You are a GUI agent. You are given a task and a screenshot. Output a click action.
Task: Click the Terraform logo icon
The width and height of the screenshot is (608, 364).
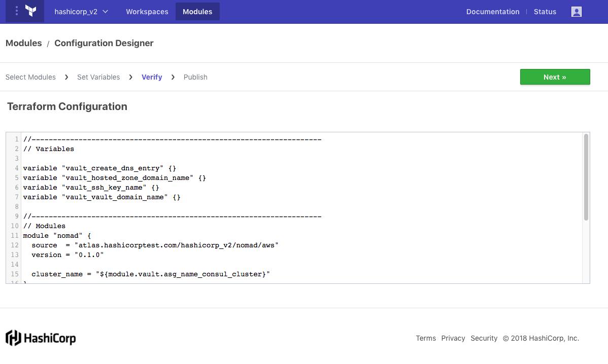tap(30, 11)
